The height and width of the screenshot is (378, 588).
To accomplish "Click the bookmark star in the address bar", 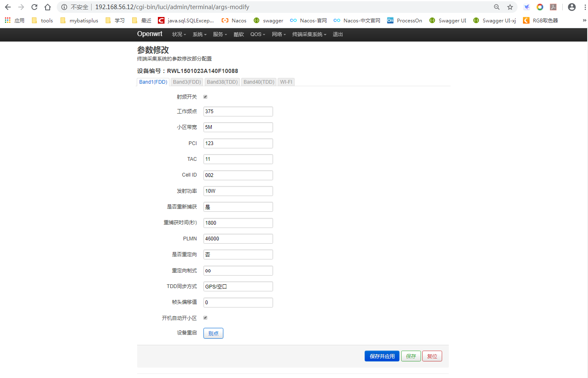I will point(510,7).
